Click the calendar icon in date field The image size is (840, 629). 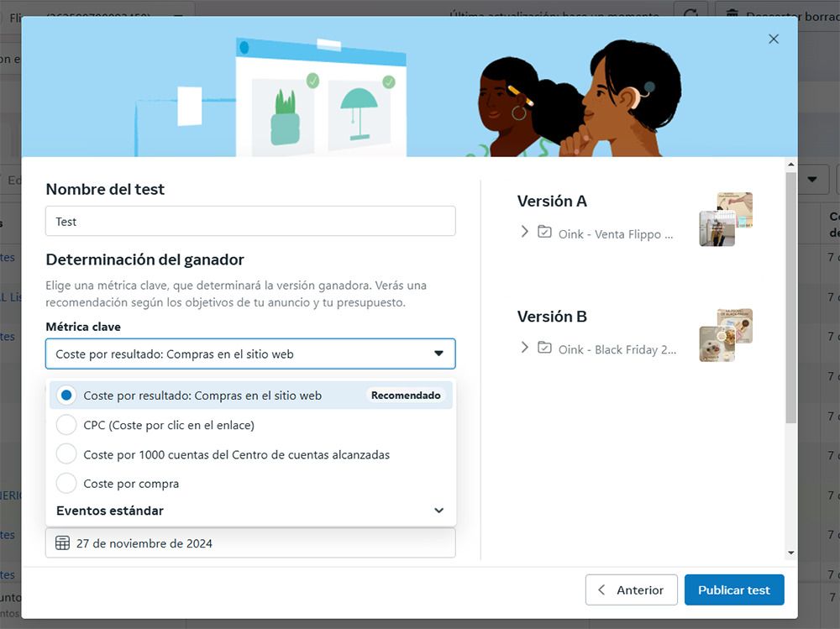[x=62, y=543]
